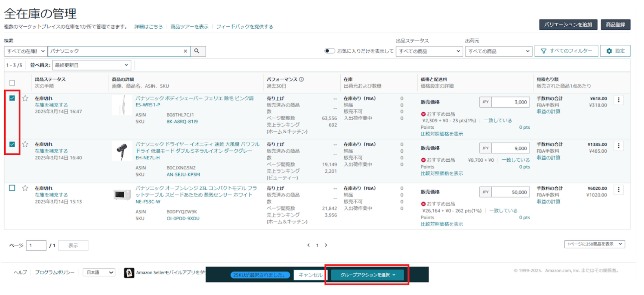Open SKU link OI-0PDD-9XDU

[x=183, y=218]
